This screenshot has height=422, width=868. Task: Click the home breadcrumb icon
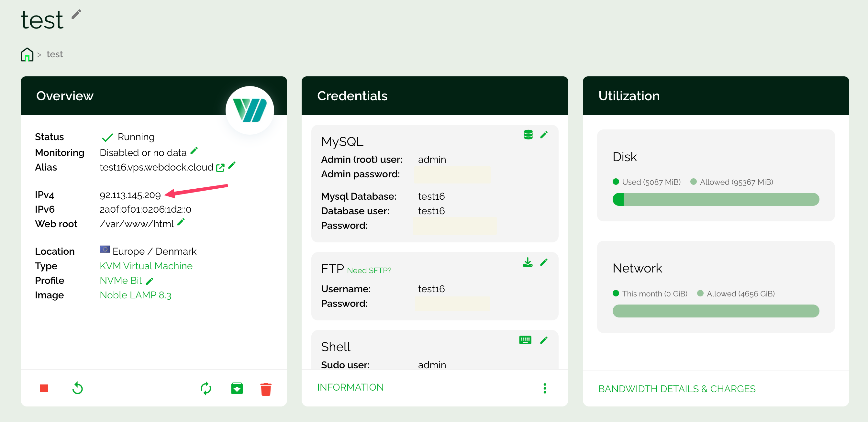[27, 54]
